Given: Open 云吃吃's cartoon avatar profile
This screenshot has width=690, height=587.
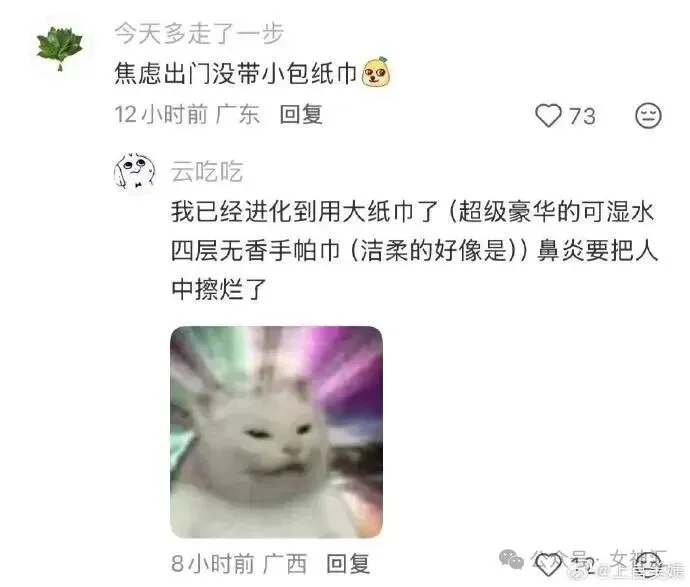Looking at the screenshot, I should [135, 171].
